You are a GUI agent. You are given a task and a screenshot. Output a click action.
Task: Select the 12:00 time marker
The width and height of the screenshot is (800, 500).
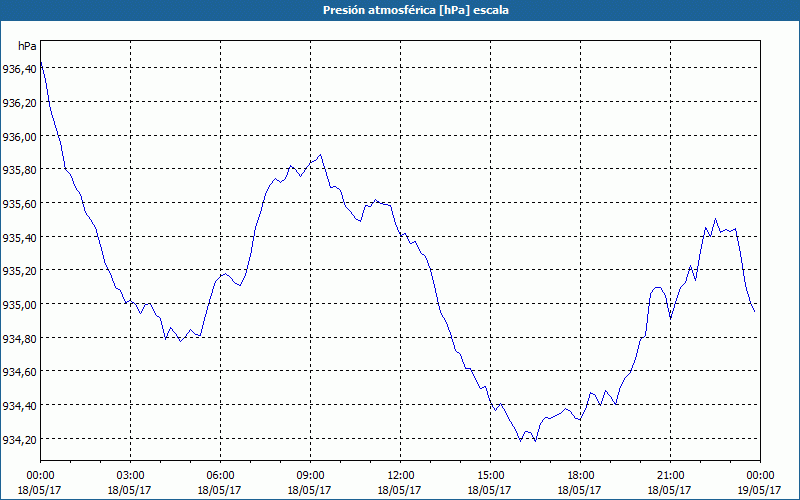click(400, 475)
